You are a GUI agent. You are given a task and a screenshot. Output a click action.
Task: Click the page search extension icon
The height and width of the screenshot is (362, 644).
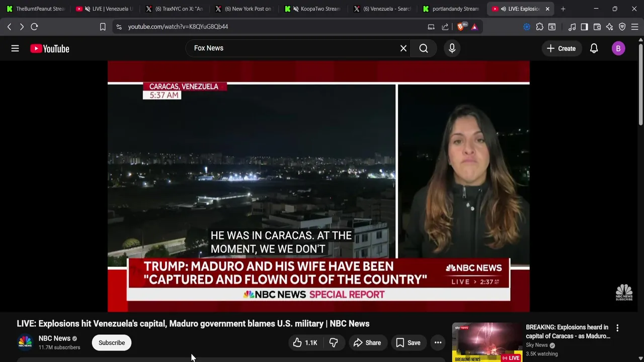point(552,27)
